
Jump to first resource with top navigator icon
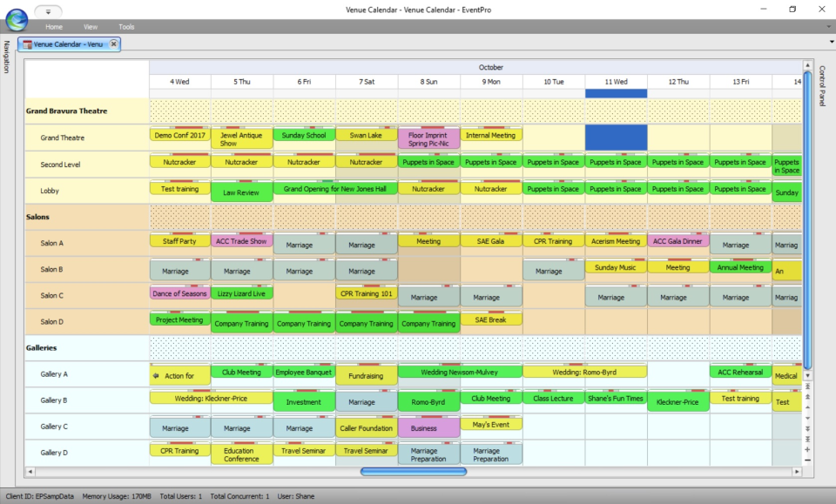(x=808, y=386)
